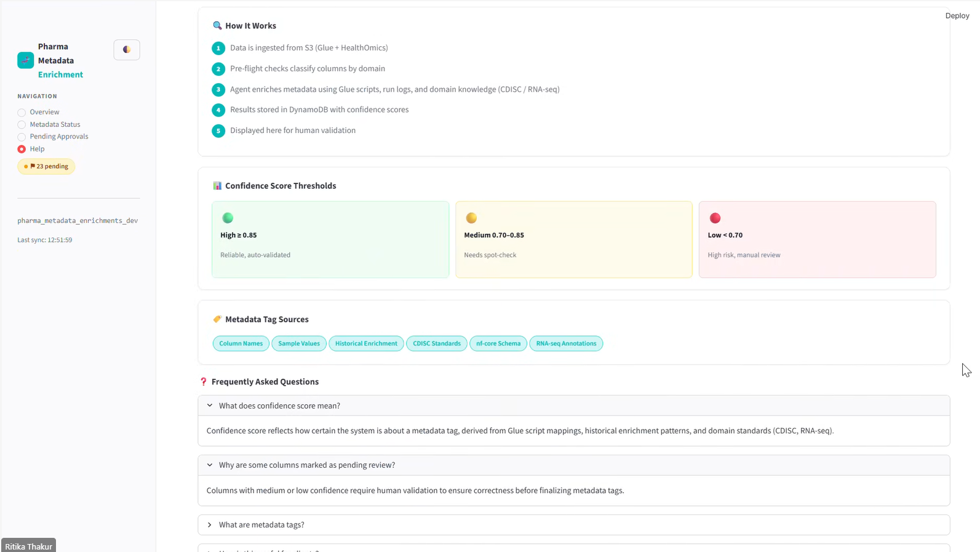Collapse 'What does confidence score mean?' FAQ
The width and height of the screenshot is (980, 552).
[573, 406]
